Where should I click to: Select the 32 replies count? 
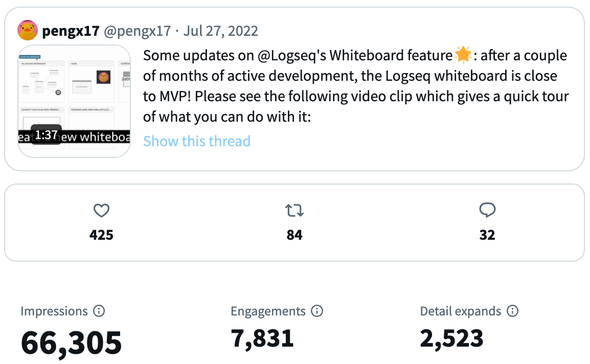pyautogui.click(x=487, y=235)
